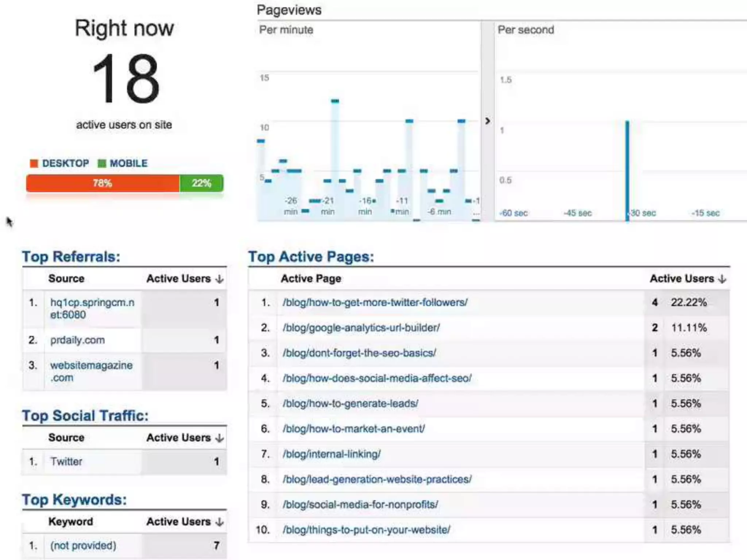Click the chevron arrow between pageview charts
747x560 pixels.
[x=488, y=121]
